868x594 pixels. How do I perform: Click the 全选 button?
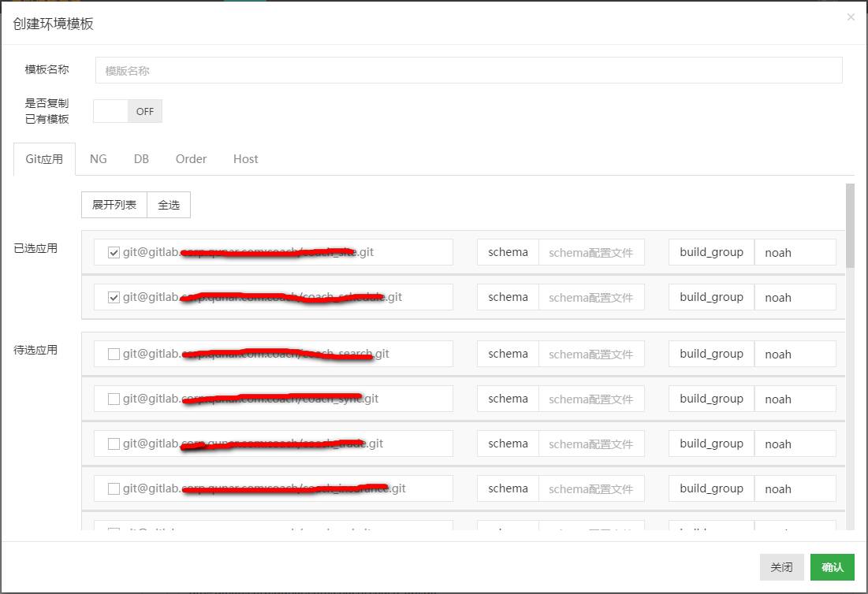click(x=169, y=205)
